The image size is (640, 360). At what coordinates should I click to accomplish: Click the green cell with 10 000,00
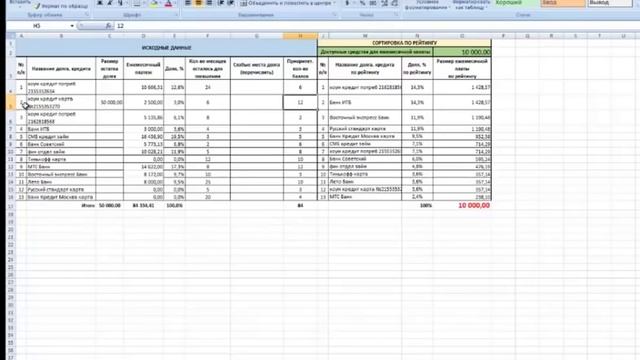[x=462, y=52]
